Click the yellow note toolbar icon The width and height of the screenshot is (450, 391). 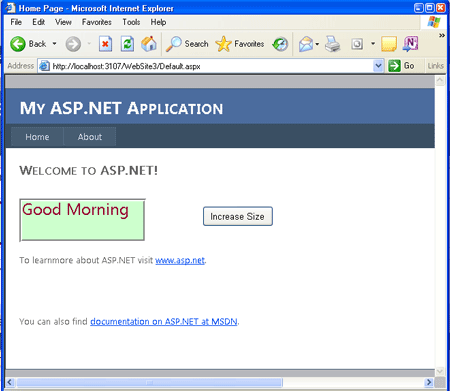[389, 44]
